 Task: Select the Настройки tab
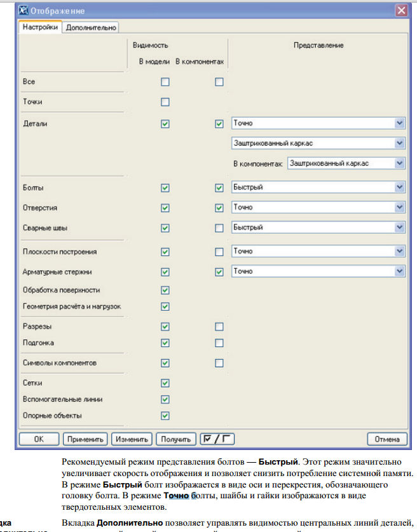click(40, 27)
